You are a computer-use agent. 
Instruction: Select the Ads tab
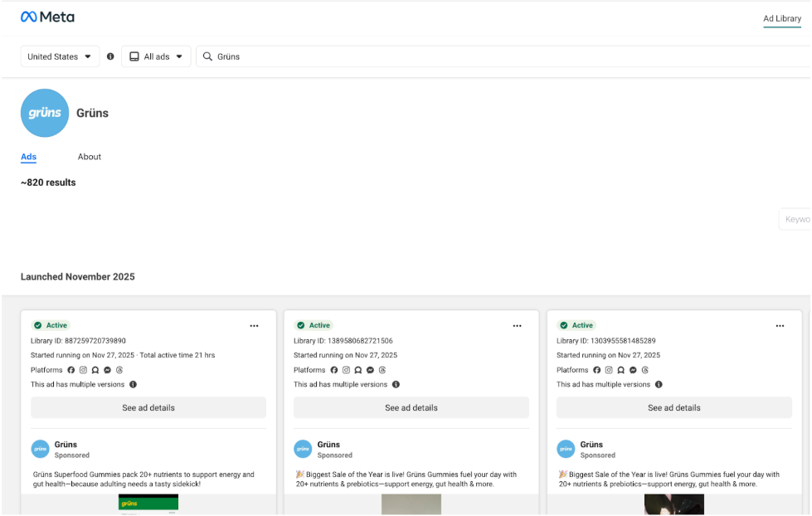coord(29,157)
